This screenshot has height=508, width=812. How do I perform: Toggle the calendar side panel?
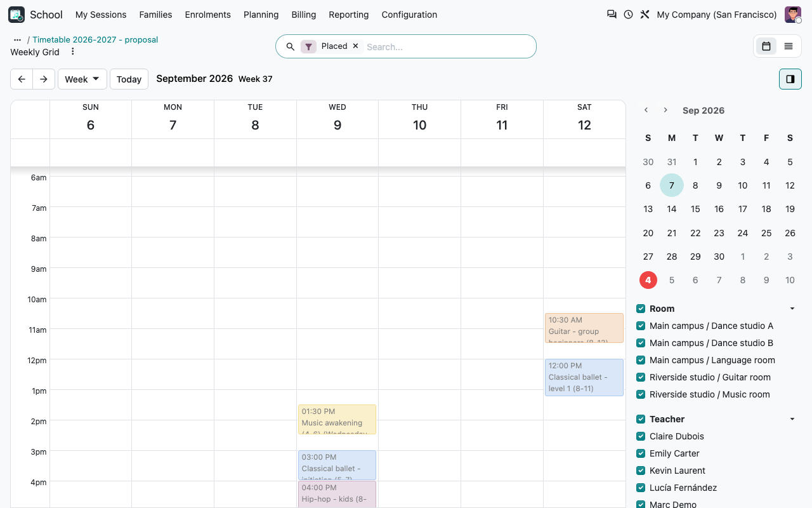tap(790, 79)
